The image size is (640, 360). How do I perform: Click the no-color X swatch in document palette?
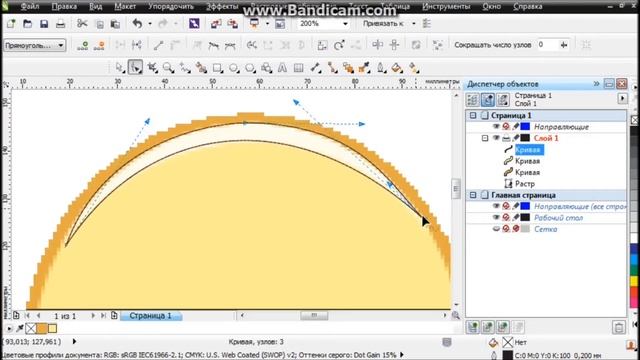click(31, 328)
